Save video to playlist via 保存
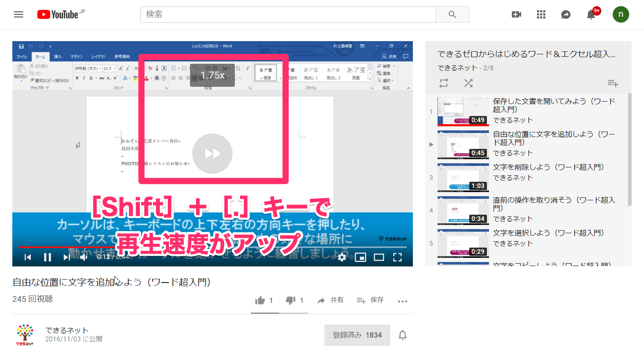The image size is (644, 350). tap(370, 300)
